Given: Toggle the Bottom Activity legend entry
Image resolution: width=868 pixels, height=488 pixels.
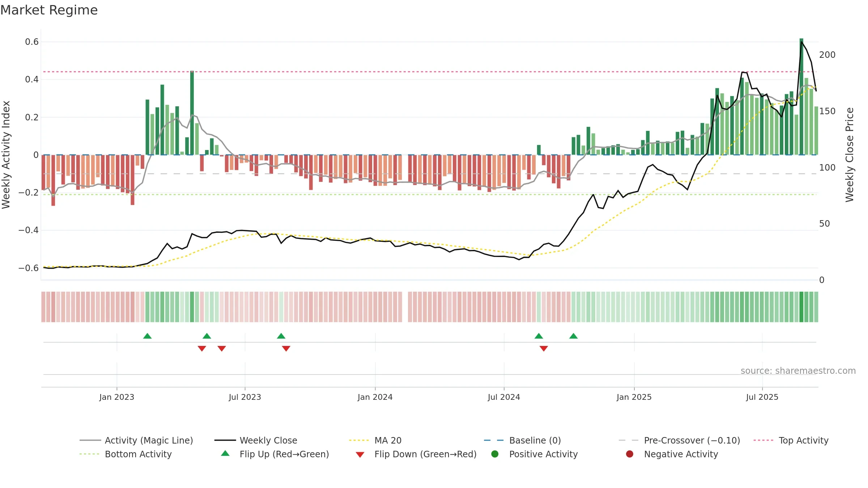Looking at the screenshot, I should coord(125,454).
